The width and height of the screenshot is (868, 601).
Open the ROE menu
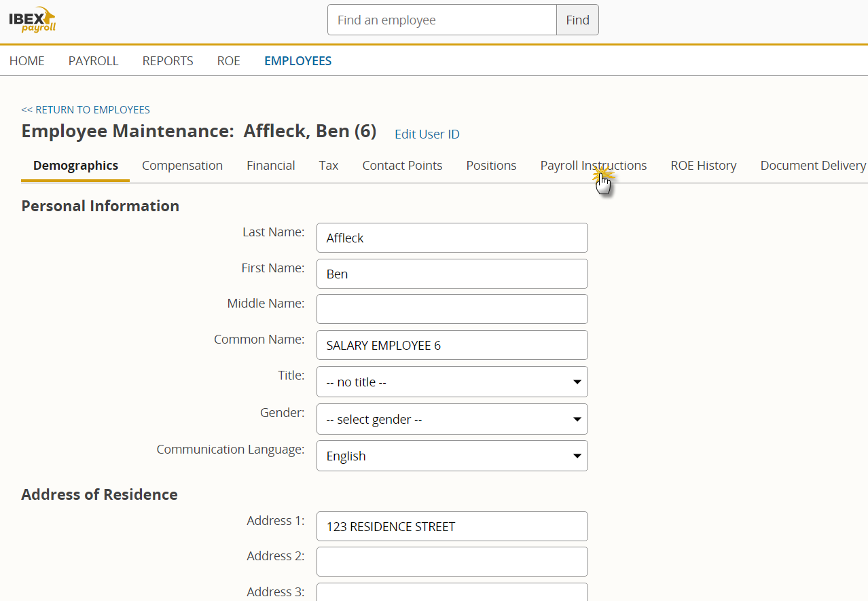point(229,60)
